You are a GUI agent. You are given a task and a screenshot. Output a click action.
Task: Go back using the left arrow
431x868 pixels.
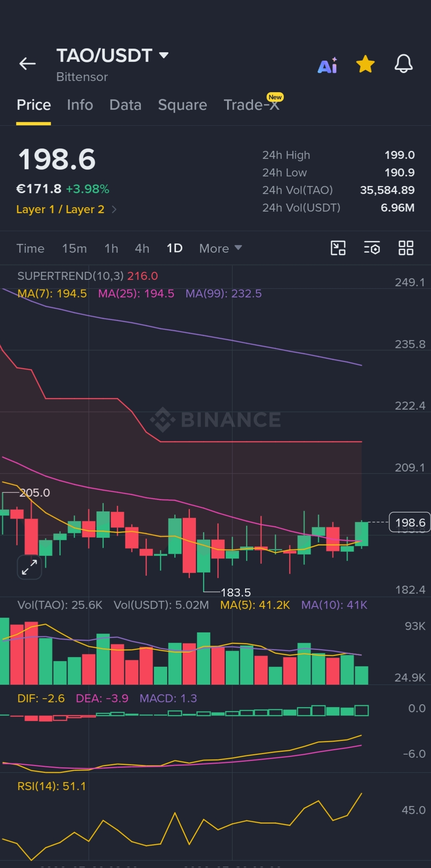28,63
